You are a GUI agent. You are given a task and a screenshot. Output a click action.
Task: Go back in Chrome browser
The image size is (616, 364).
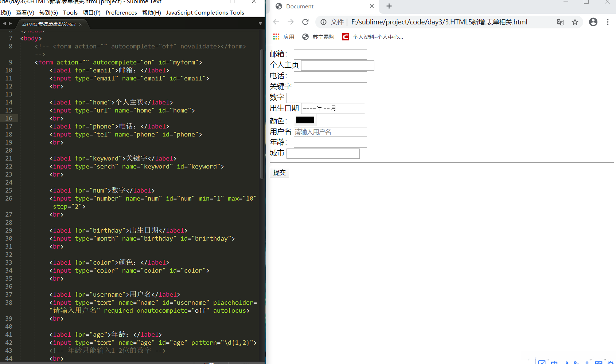[276, 22]
